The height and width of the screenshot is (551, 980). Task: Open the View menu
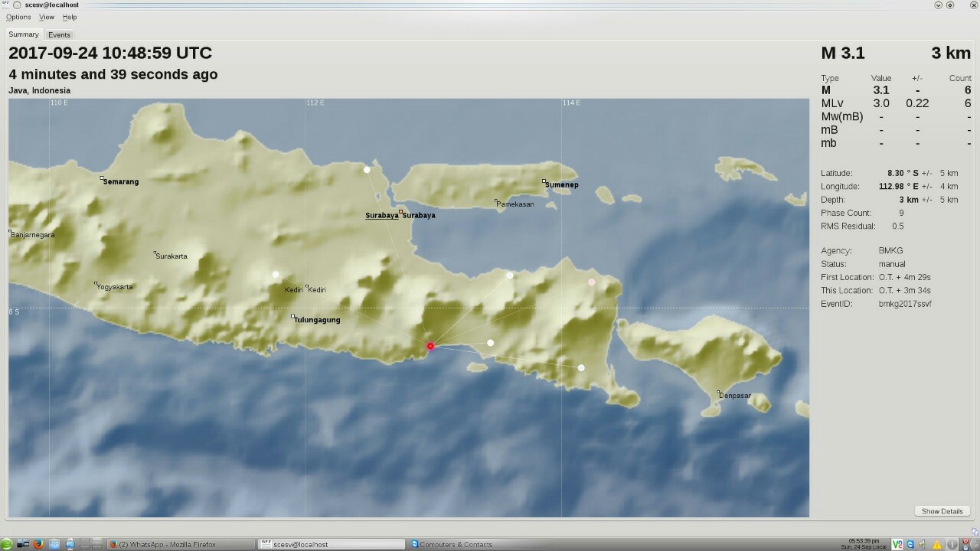pos(47,17)
